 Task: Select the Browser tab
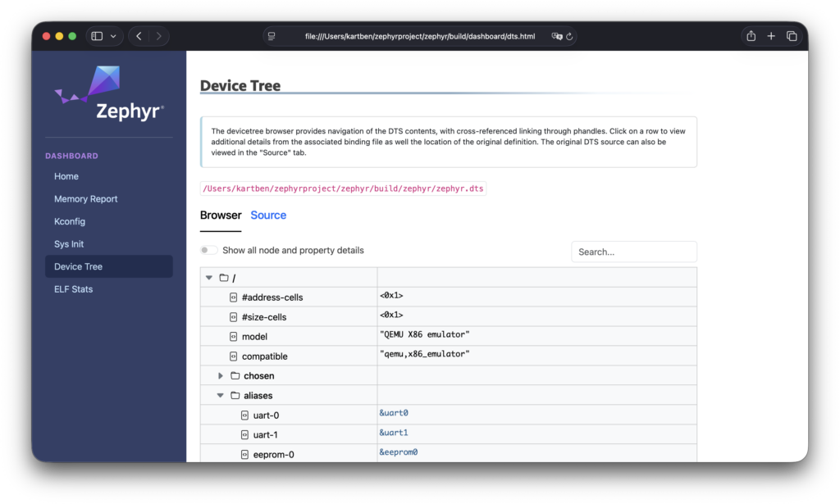(221, 216)
